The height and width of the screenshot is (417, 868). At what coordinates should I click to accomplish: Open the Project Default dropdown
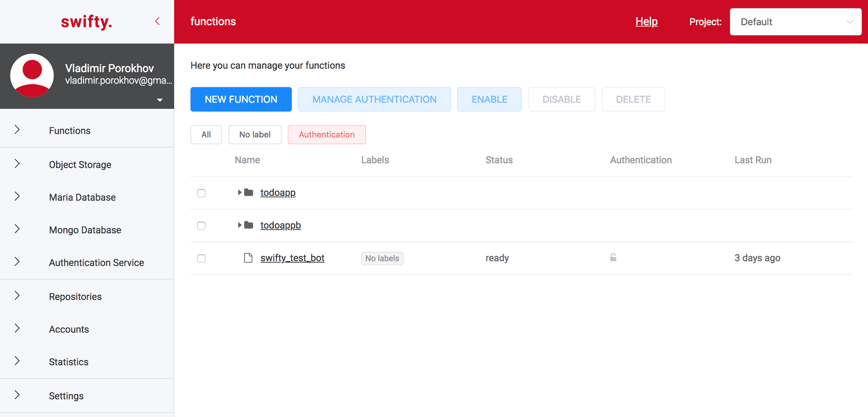(796, 22)
